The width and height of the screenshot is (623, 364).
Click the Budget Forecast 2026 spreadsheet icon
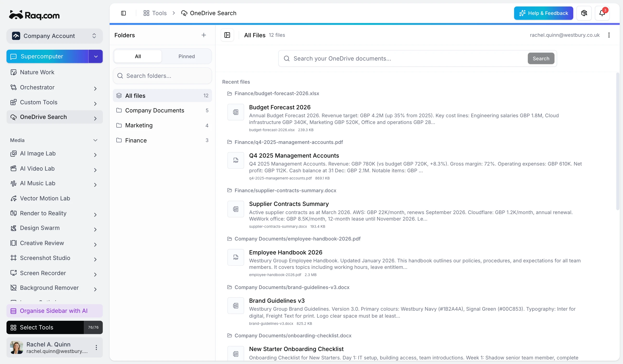click(x=236, y=112)
